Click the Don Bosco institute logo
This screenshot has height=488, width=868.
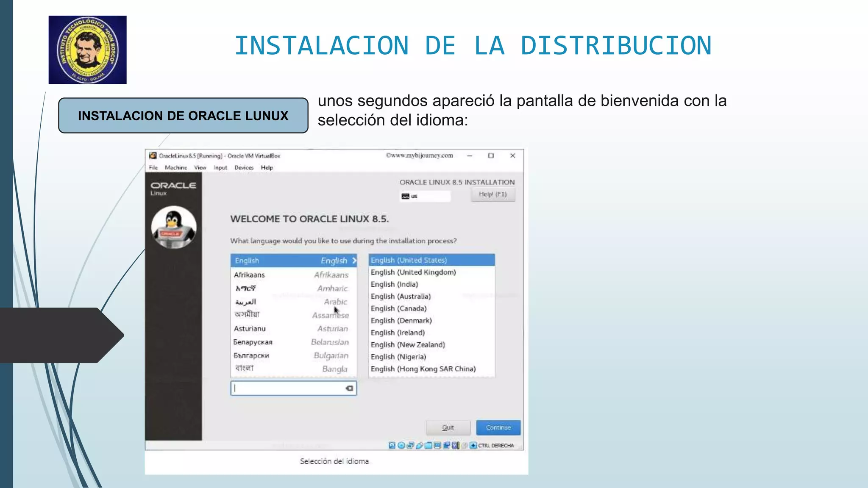click(x=87, y=50)
